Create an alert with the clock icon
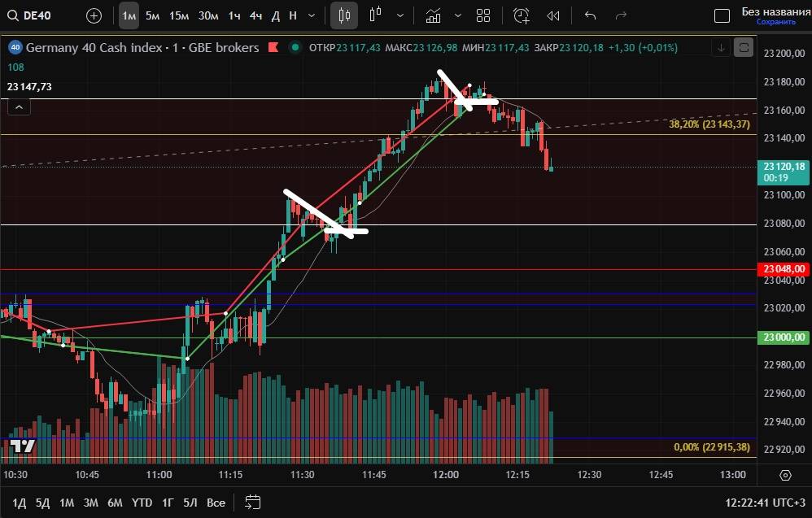This screenshot has height=518, width=812. click(521, 15)
